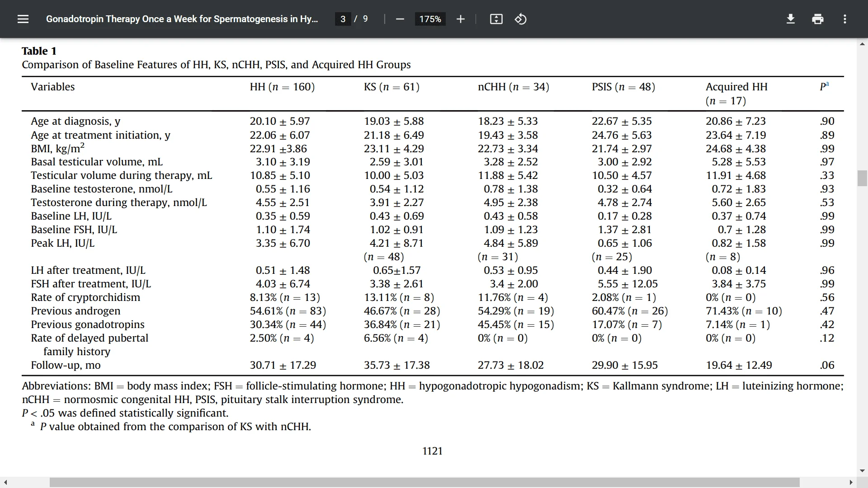
Task: Click the scroll left arrow
Action: 5,483
